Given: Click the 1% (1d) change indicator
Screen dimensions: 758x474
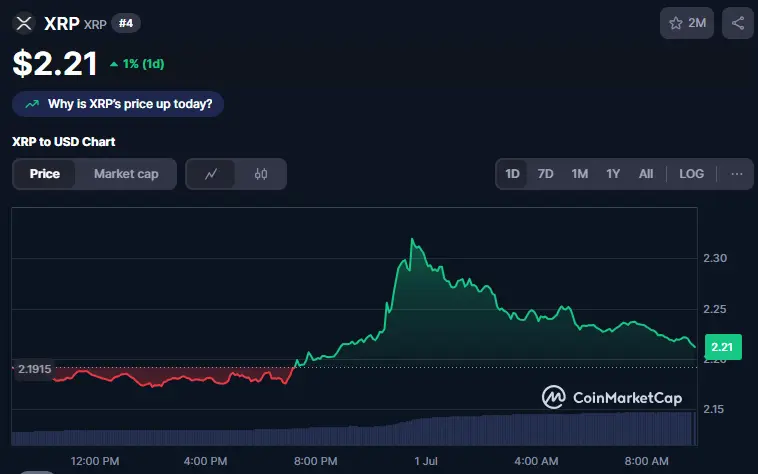Looking at the screenshot, I should pyautogui.click(x=137, y=64).
